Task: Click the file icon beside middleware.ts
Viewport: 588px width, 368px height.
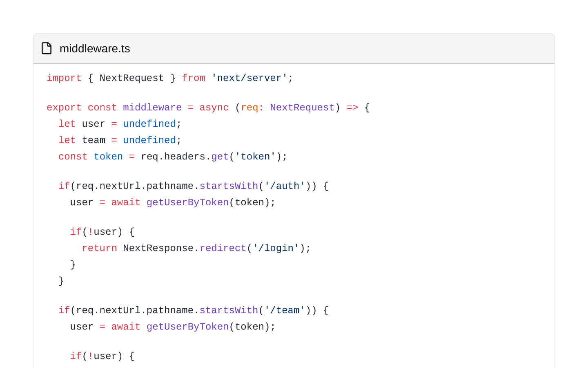Action: tap(47, 48)
